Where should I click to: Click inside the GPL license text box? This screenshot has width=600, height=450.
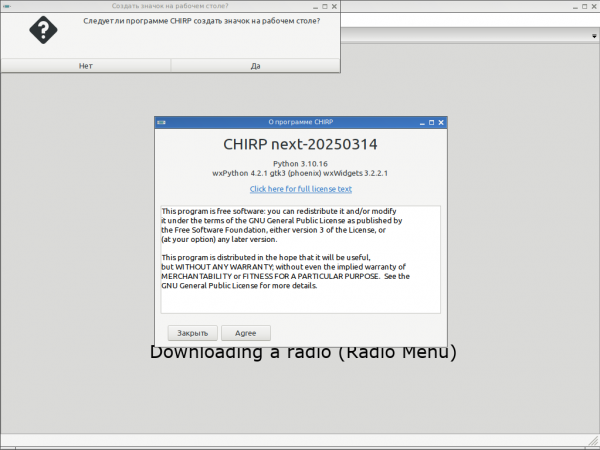pos(301,259)
